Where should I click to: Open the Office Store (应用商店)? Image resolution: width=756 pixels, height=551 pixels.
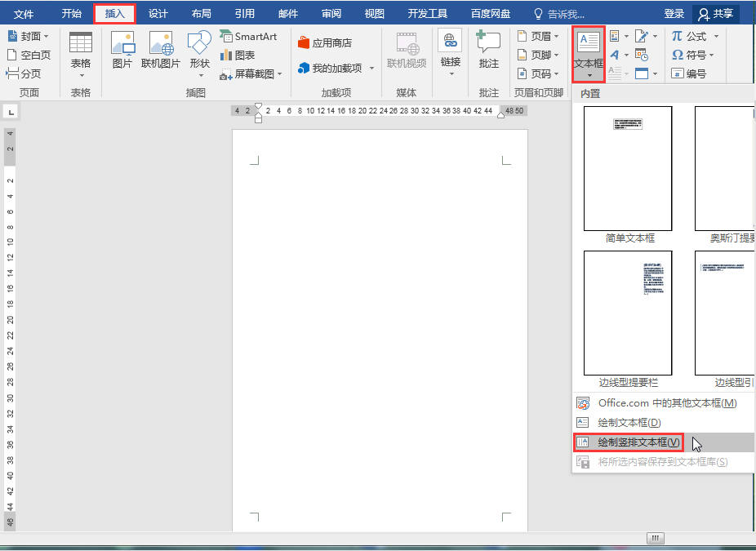coord(325,43)
